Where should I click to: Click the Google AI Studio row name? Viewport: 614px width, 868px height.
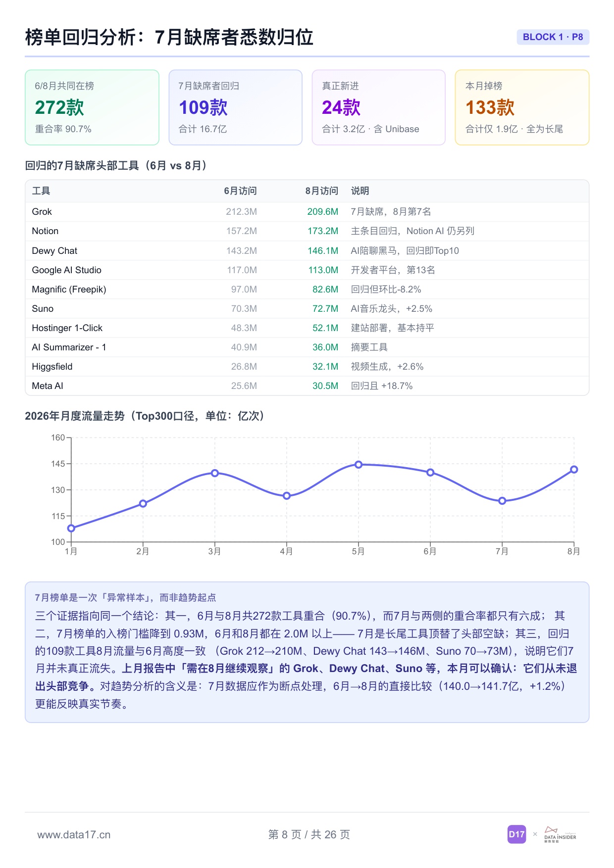pyautogui.click(x=66, y=270)
